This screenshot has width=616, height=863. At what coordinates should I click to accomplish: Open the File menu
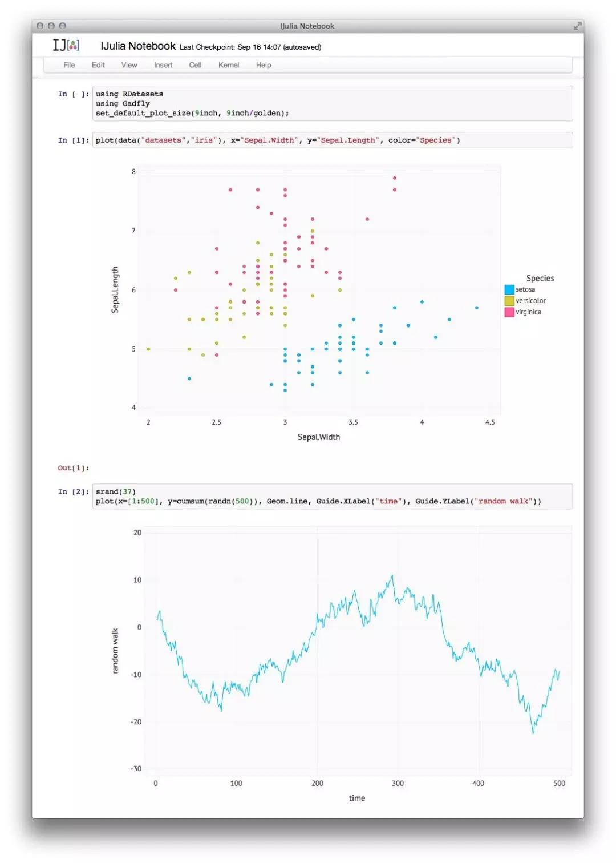click(x=69, y=65)
